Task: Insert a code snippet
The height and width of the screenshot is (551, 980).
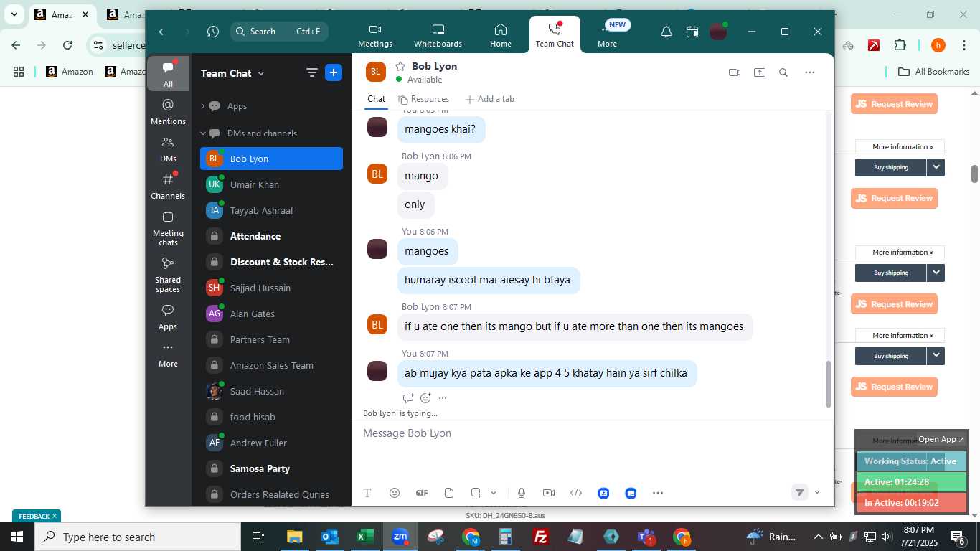Action: (576, 493)
